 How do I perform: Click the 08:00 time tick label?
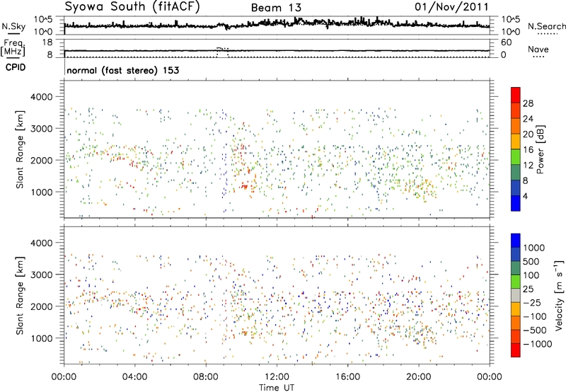[206, 377]
